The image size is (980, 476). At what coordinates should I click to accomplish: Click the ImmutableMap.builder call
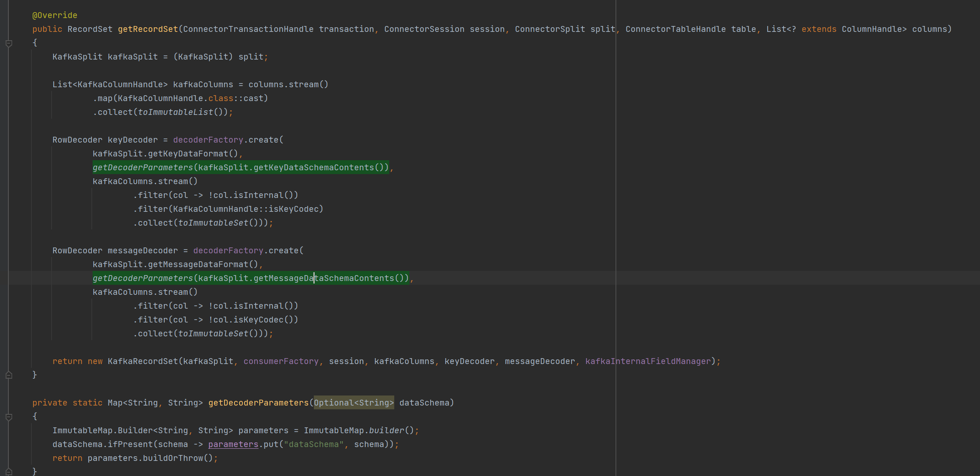(386, 430)
